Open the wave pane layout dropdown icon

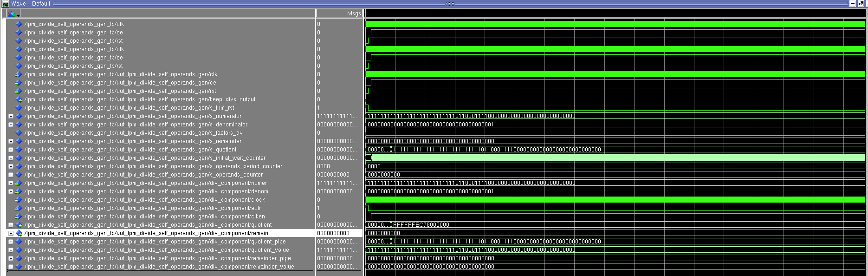(13, 14)
